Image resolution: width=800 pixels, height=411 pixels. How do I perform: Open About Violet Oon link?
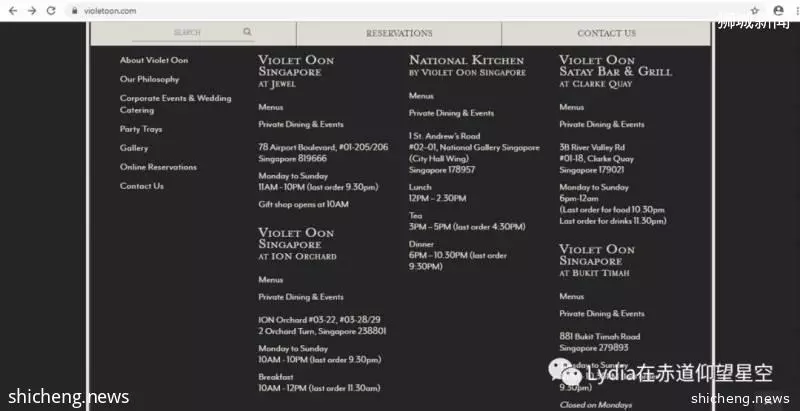click(154, 60)
